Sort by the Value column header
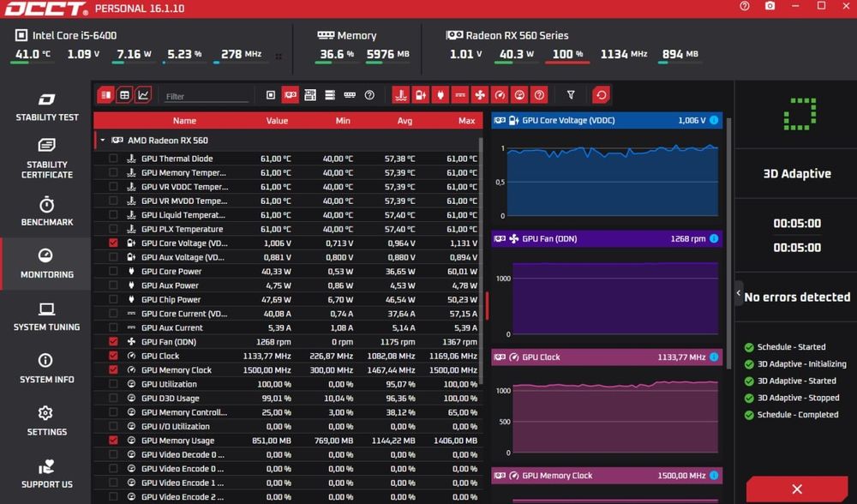This screenshot has width=857, height=504. click(277, 121)
